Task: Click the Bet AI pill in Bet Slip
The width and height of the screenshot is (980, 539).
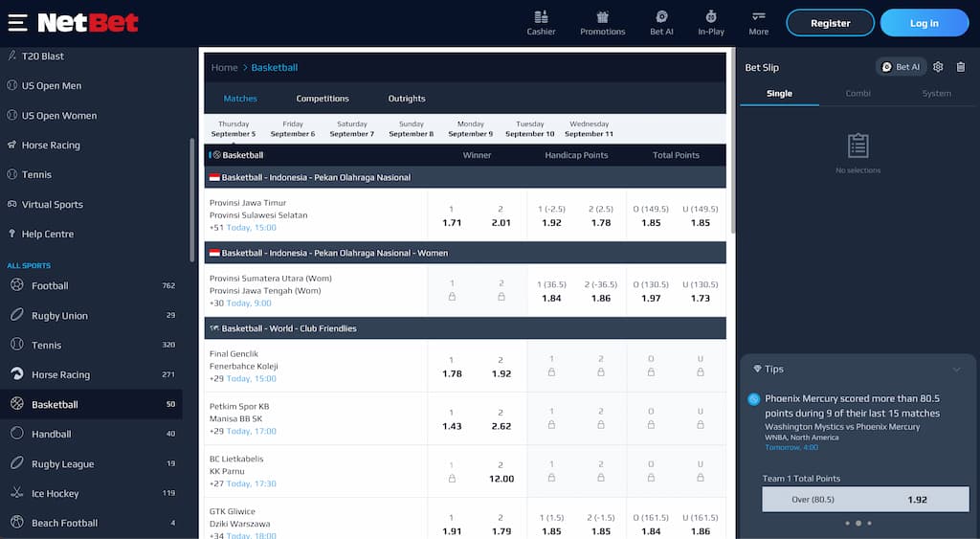Action: pyautogui.click(x=902, y=67)
